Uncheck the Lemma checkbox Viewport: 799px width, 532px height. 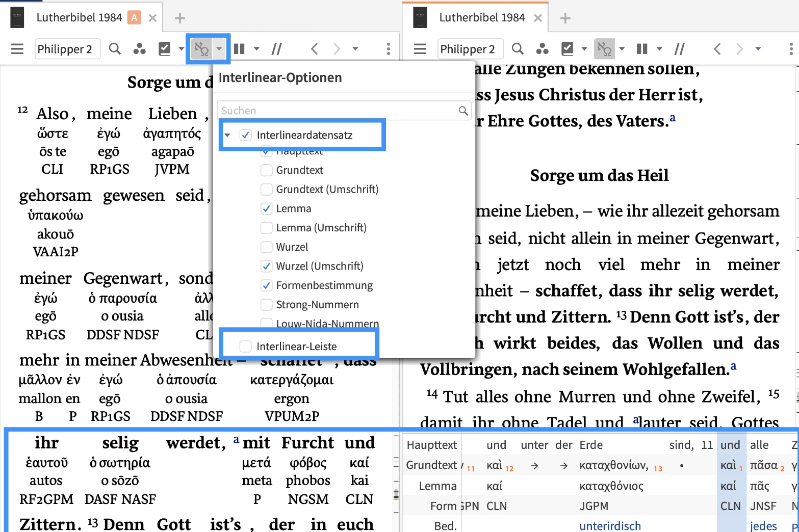pos(266,208)
